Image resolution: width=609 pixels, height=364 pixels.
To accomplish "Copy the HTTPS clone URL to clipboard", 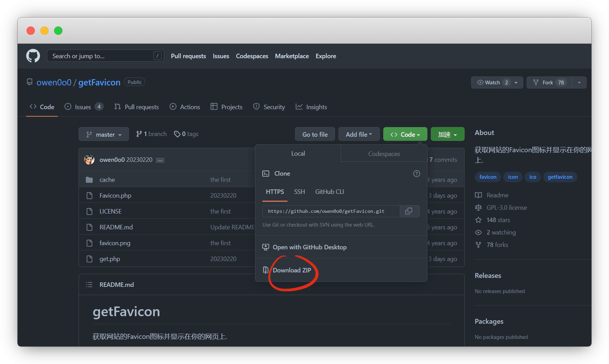I will click(409, 211).
